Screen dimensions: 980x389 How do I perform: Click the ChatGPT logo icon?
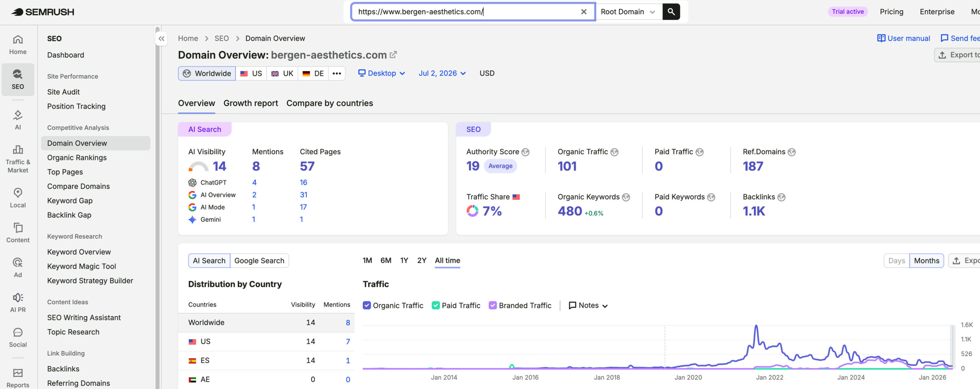tap(192, 183)
